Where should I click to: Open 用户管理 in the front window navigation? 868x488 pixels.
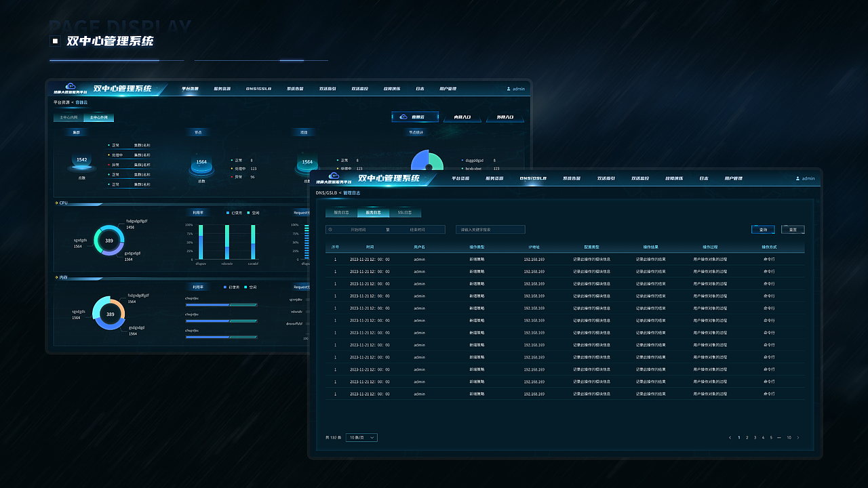click(x=733, y=178)
